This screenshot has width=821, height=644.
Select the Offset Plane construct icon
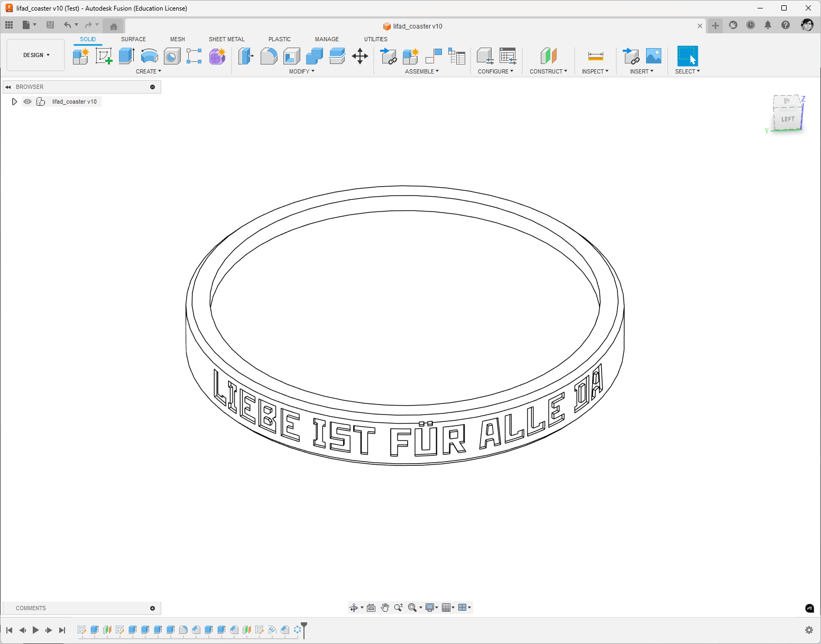[x=549, y=56]
